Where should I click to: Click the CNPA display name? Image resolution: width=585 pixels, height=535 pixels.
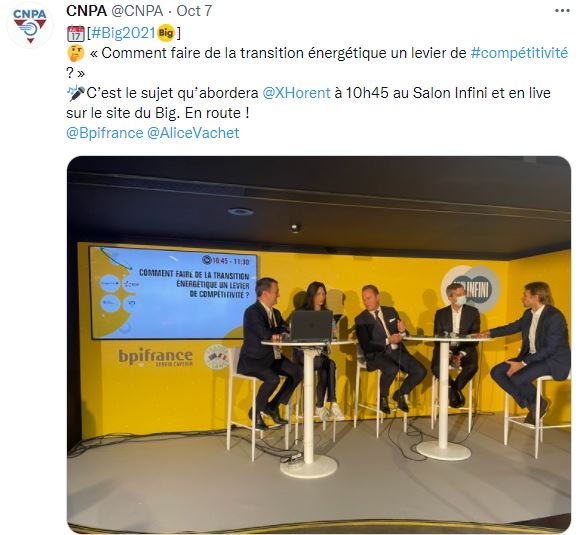point(87,11)
